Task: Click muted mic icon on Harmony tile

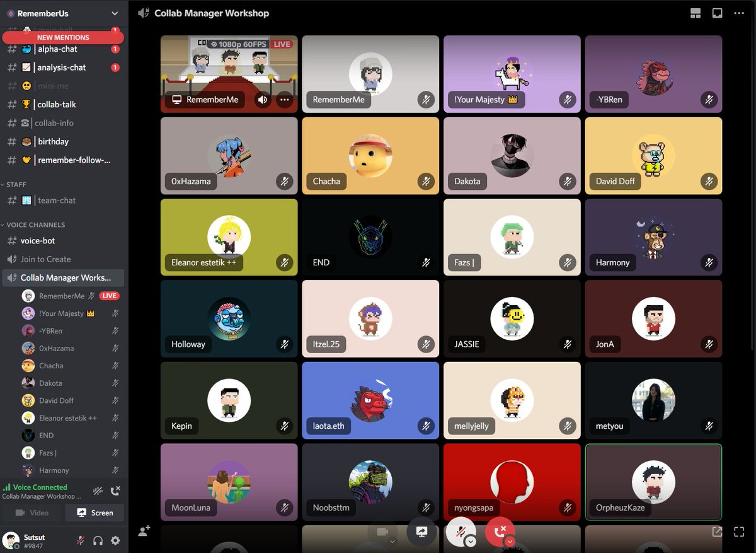Action: click(709, 262)
